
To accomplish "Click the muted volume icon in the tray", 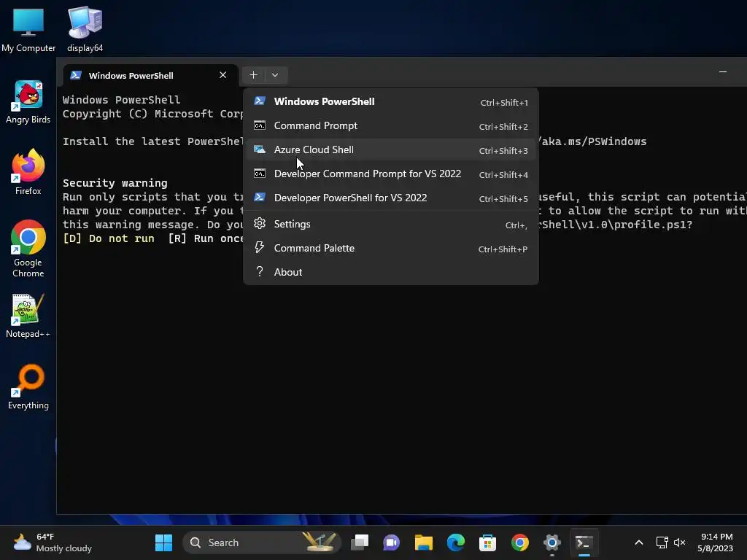I will [680, 542].
